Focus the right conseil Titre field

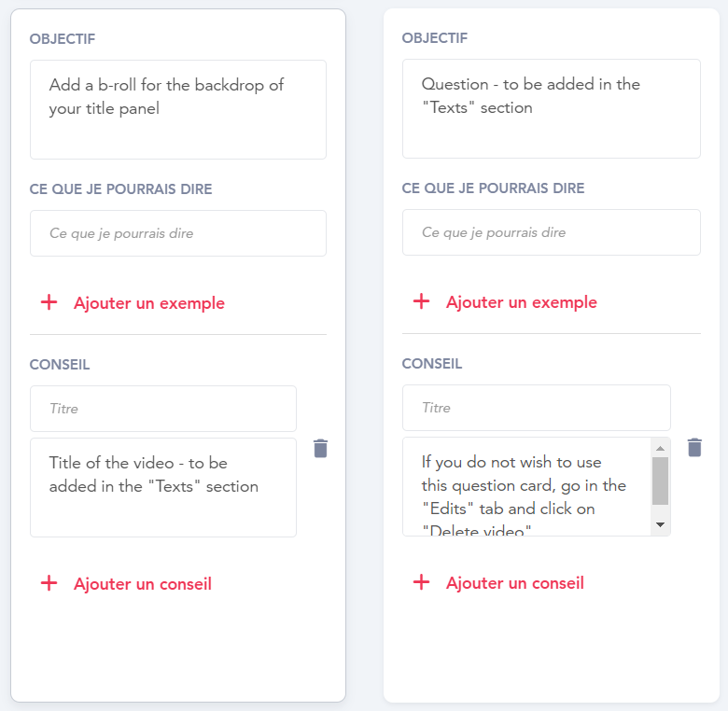tap(537, 408)
